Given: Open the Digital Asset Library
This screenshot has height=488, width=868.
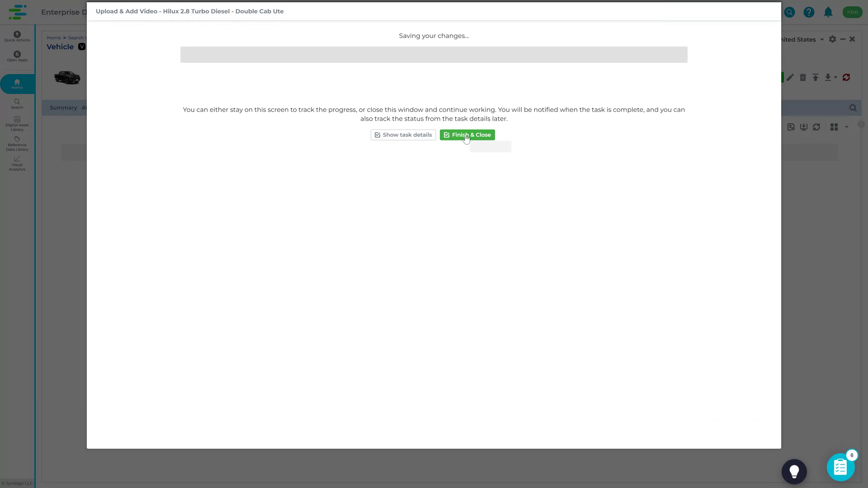Looking at the screenshot, I should [x=17, y=123].
